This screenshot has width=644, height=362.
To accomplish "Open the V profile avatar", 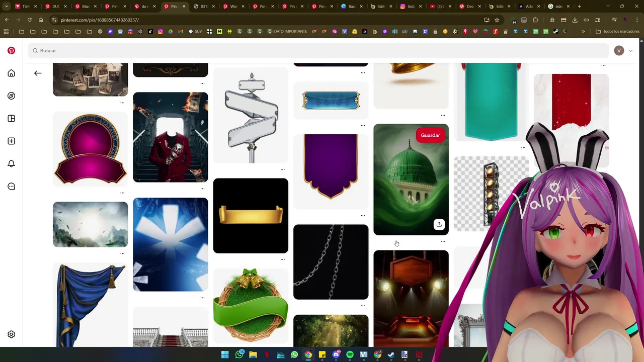I will click(x=619, y=50).
